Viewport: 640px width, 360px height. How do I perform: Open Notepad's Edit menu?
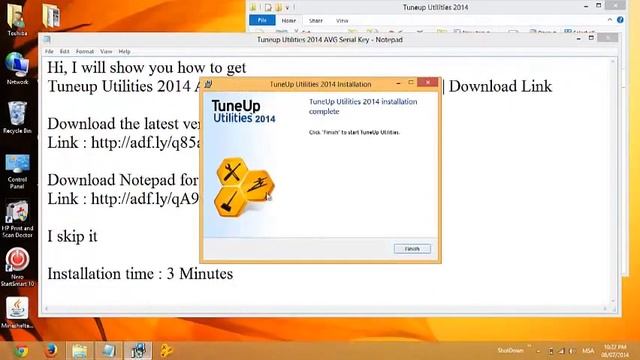click(x=64, y=51)
